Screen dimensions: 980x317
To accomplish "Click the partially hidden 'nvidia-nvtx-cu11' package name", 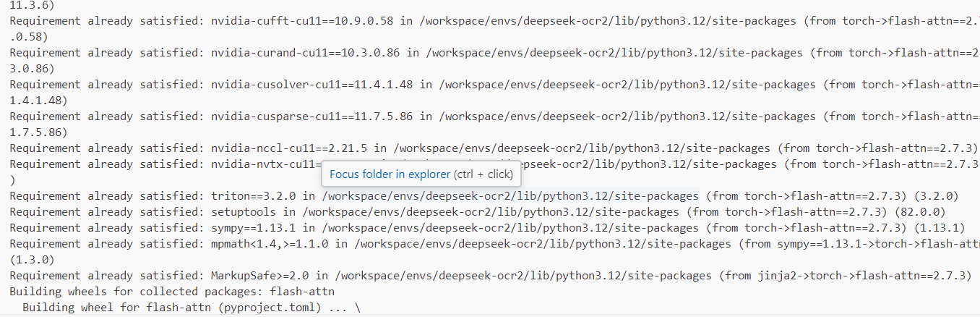I will click(x=263, y=164).
